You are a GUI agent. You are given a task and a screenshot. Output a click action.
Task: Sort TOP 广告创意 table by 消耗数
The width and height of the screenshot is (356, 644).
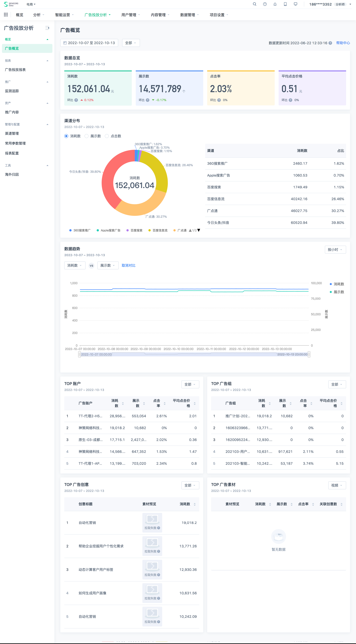pos(195,504)
